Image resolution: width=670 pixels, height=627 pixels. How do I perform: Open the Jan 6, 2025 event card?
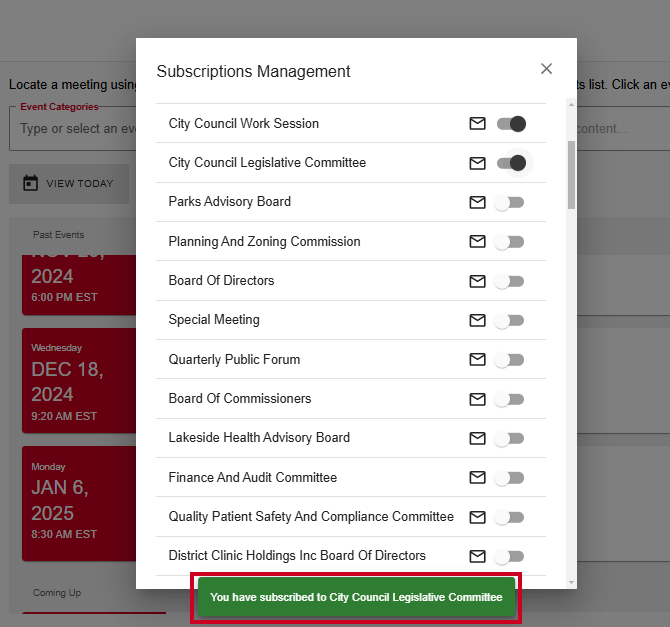[x=79, y=503]
